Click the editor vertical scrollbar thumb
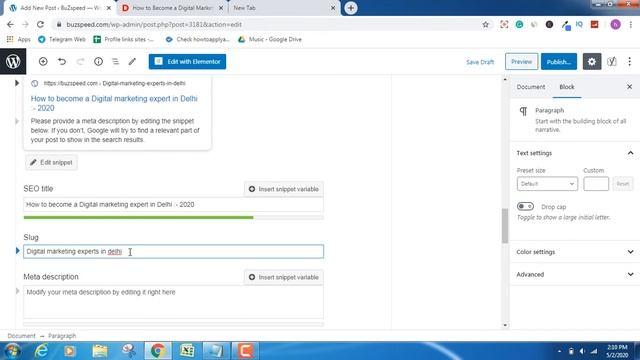640x360 pixels. tap(505, 225)
